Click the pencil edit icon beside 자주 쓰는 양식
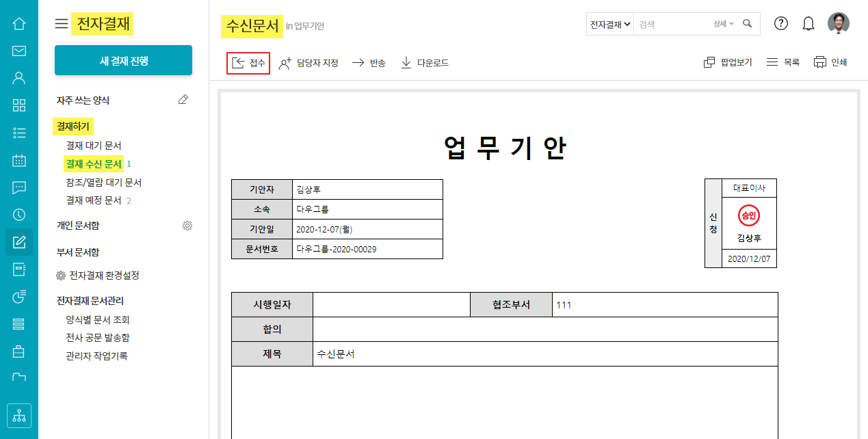868x439 pixels. click(x=183, y=100)
